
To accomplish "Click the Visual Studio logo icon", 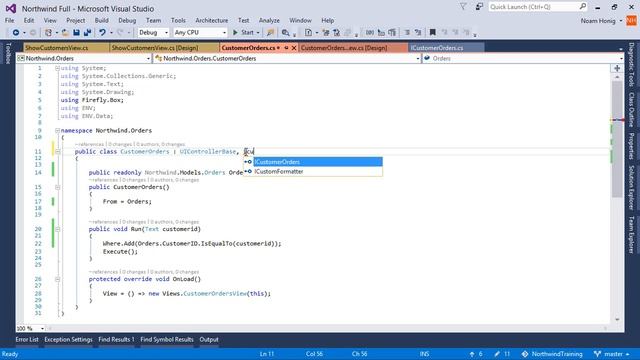I will (x=11, y=8).
